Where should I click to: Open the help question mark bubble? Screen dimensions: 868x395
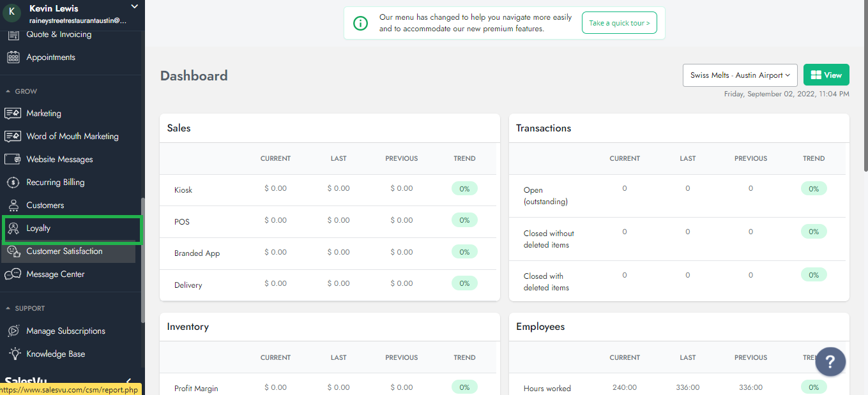tap(830, 362)
